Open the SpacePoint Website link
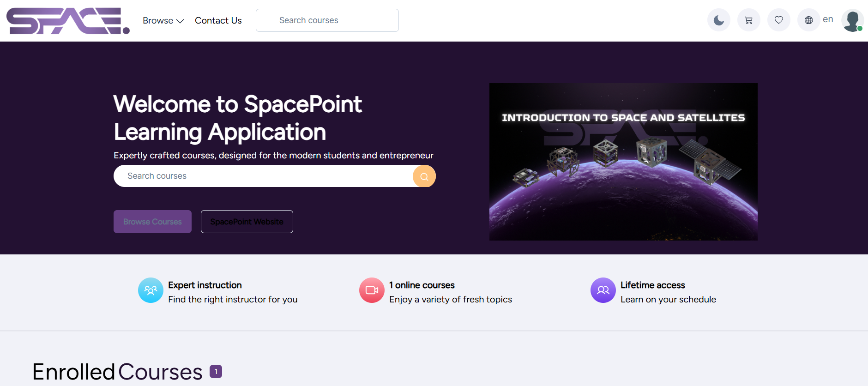The image size is (868, 386). coord(247,222)
